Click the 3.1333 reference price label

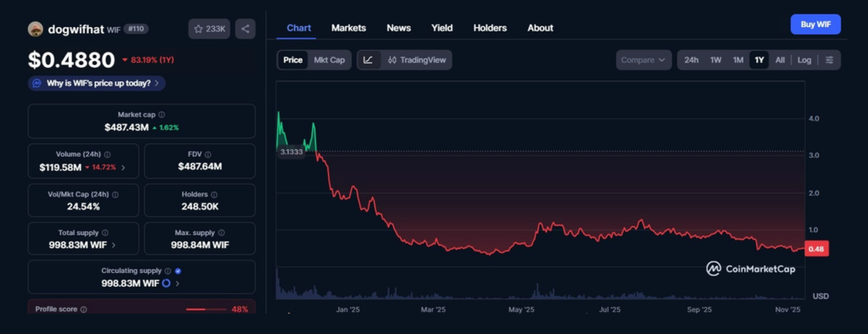[292, 152]
